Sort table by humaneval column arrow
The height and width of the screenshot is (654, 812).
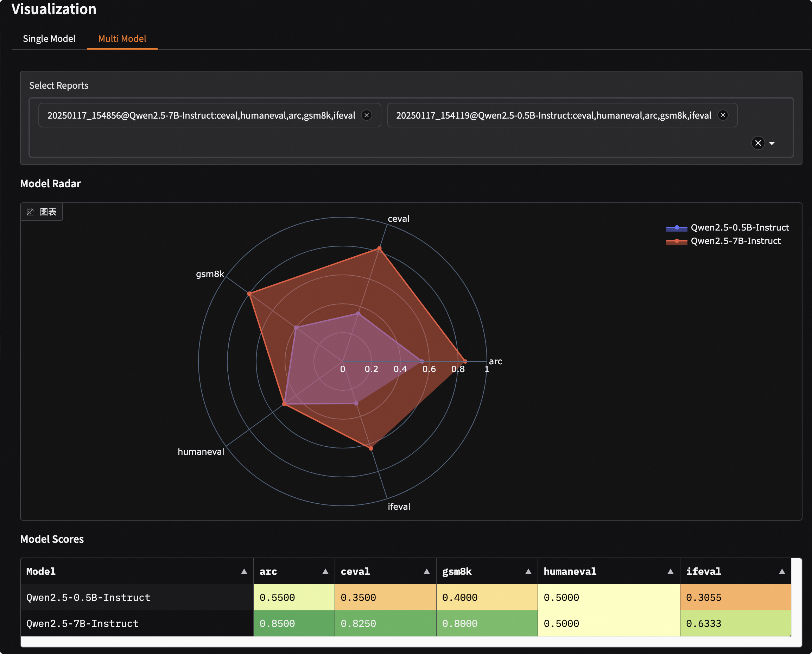pos(670,572)
